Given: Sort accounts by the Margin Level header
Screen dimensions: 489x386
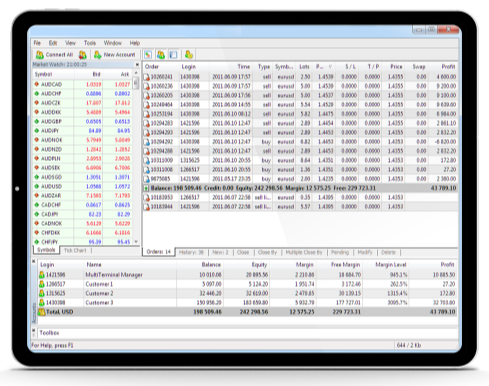Looking at the screenshot, I should pyautogui.click(x=385, y=265).
